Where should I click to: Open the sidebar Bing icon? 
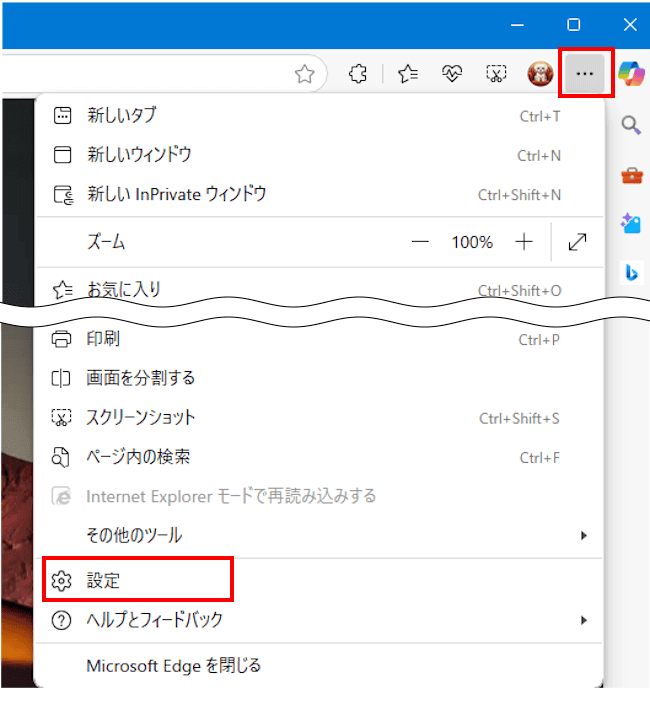pyautogui.click(x=632, y=273)
